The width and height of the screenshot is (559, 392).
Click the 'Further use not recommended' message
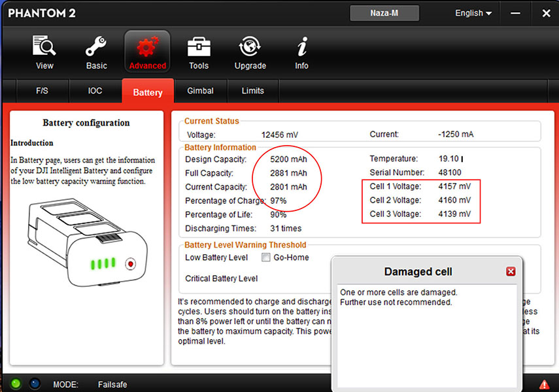click(396, 302)
